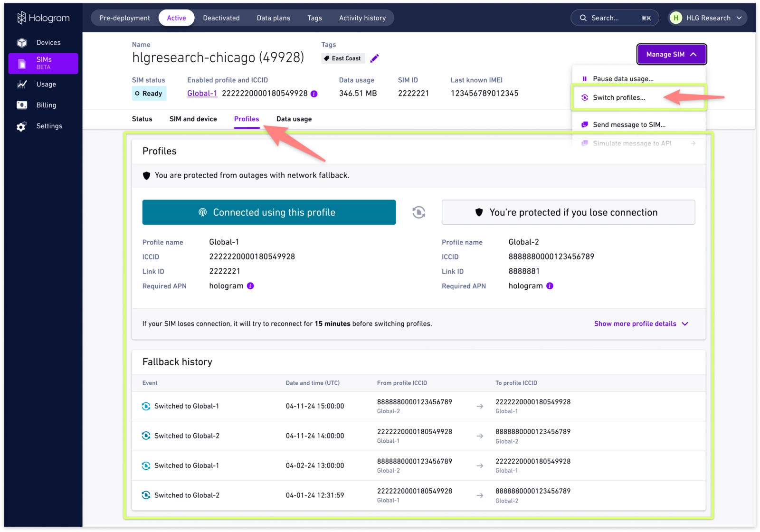Click the search magnifier icon

[x=583, y=18]
